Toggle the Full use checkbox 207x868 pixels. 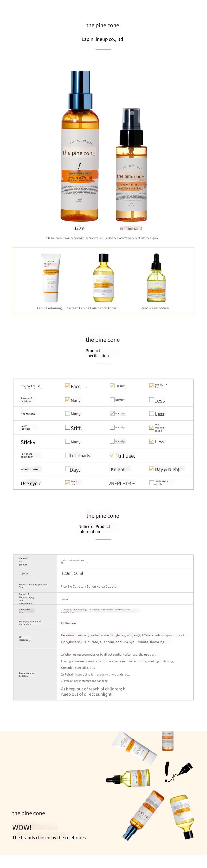pyautogui.click(x=112, y=455)
